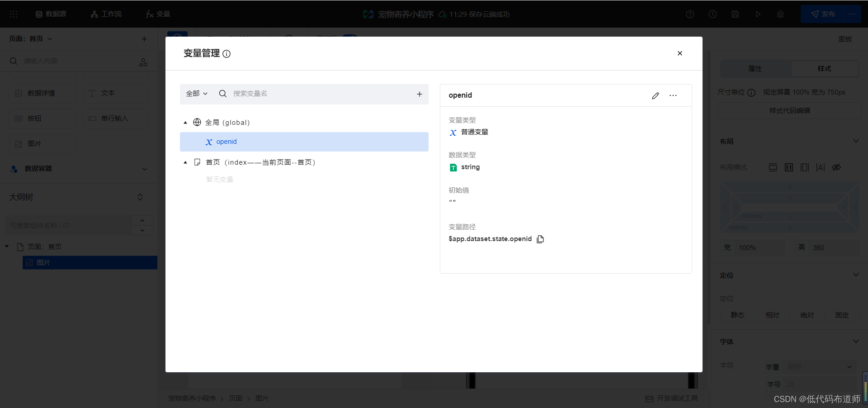Open the 数据源 menu in top bar
The height and width of the screenshot is (408, 868).
pos(51,14)
